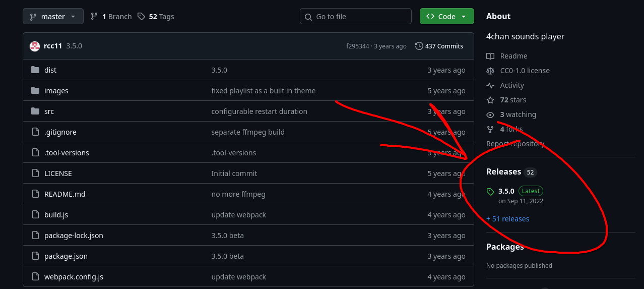Open commit hash f295344

pyautogui.click(x=357, y=46)
